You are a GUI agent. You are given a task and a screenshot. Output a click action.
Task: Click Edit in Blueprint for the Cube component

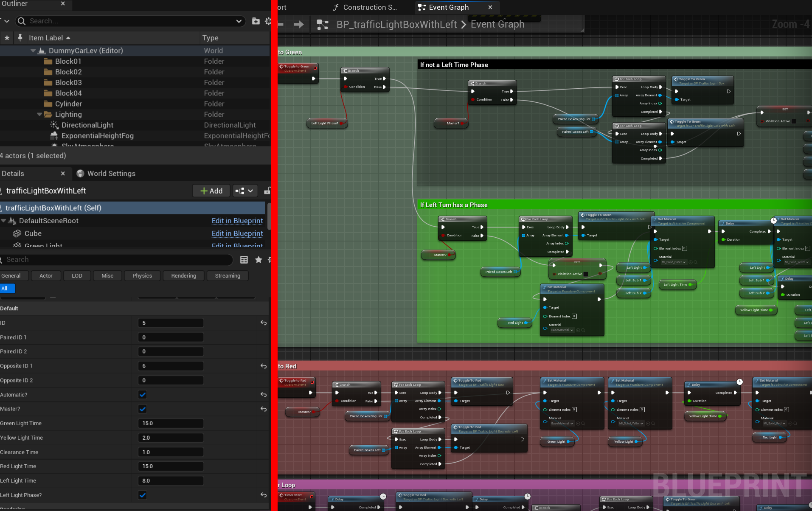point(237,233)
